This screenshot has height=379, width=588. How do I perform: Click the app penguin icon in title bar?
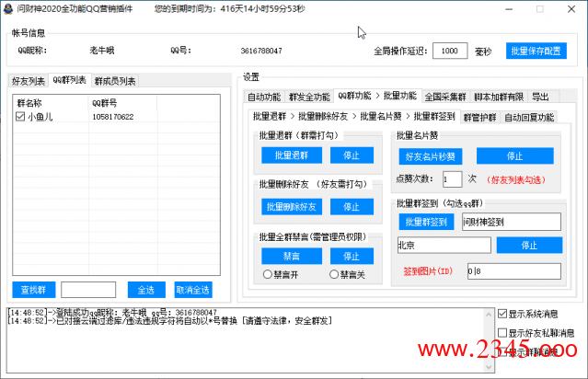(8, 8)
